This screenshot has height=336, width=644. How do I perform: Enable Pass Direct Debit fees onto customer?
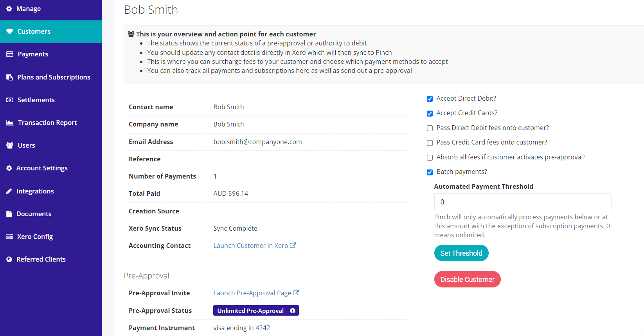[x=430, y=128]
